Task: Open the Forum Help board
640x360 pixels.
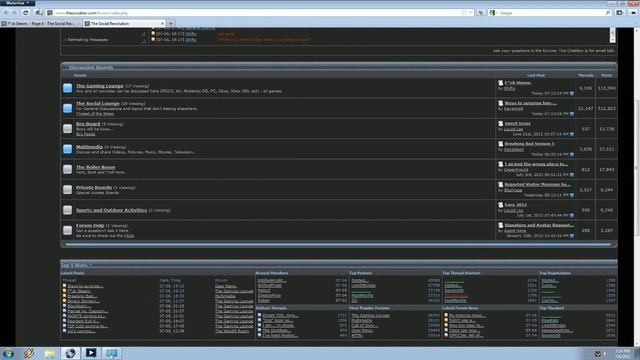Action: click(x=90, y=225)
